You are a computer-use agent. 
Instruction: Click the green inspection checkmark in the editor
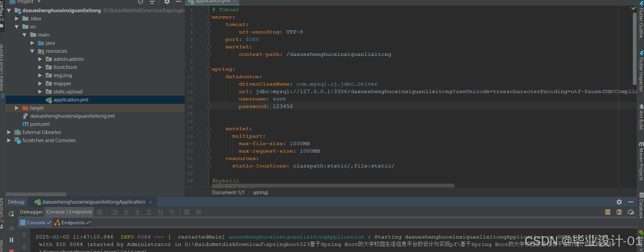[633, 8]
